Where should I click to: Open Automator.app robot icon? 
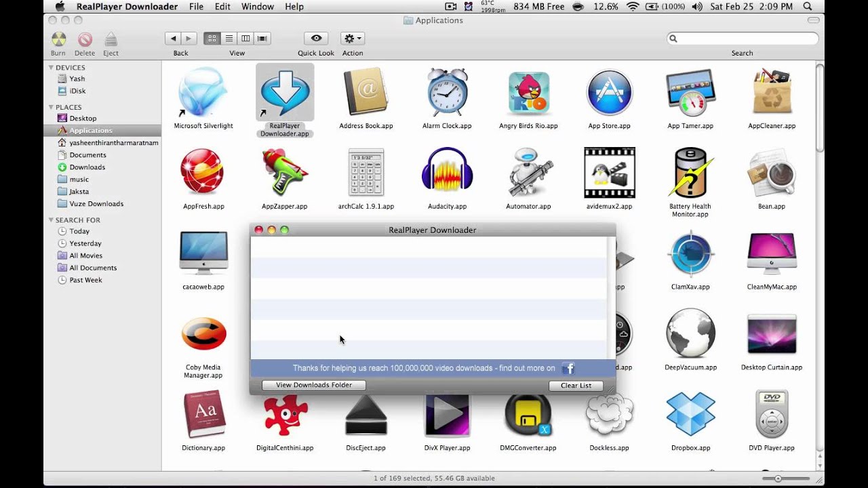coord(528,173)
